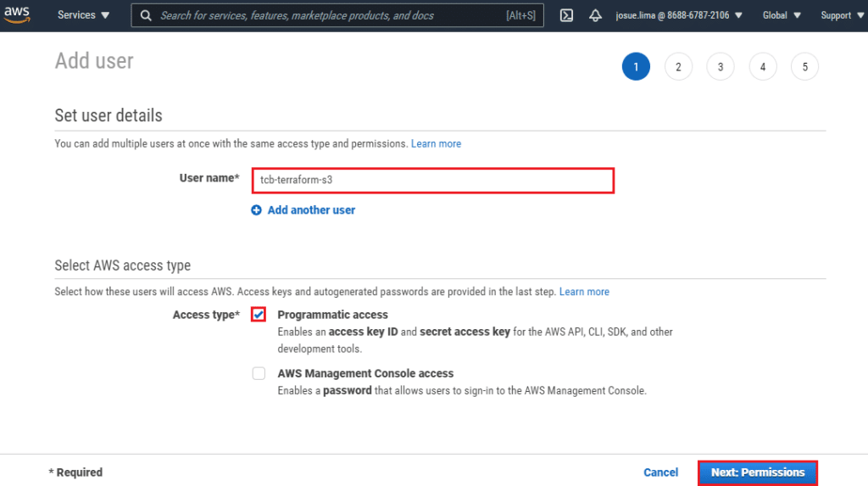
Task: Click step 4 in the wizard progress
Action: click(x=762, y=67)
